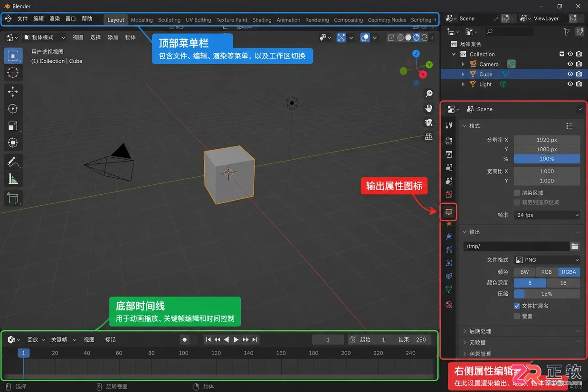This screenshot has height=392, width=588.
Task: Click the outliner filter funnel icon
Action: tap(566, 32)
